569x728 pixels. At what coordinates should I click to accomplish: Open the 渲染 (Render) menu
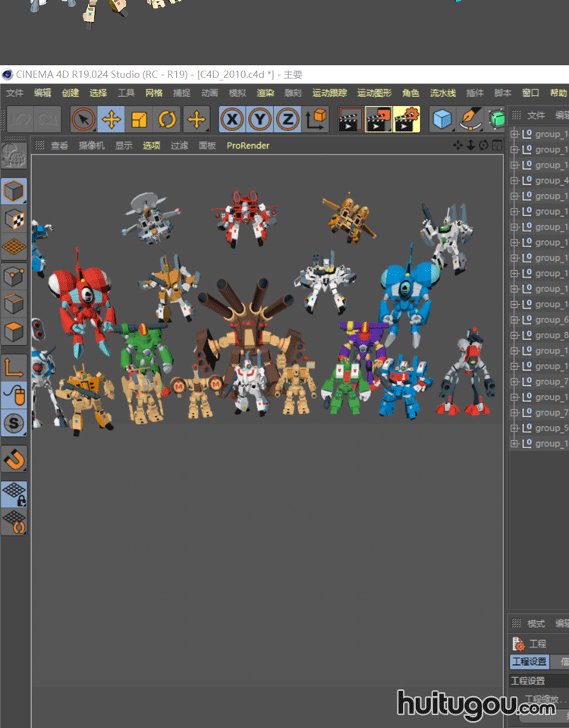[x=265, y=93]
